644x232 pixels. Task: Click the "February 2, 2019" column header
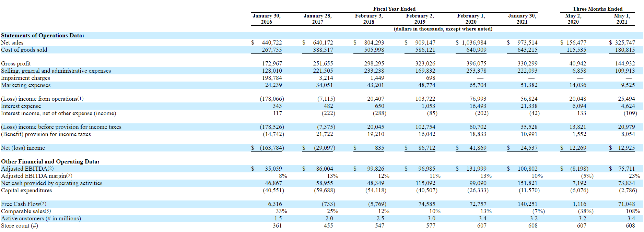(420, 19)
